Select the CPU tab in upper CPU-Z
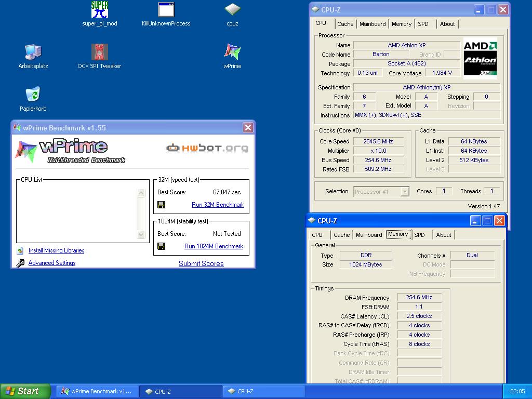 click(321, 23)
